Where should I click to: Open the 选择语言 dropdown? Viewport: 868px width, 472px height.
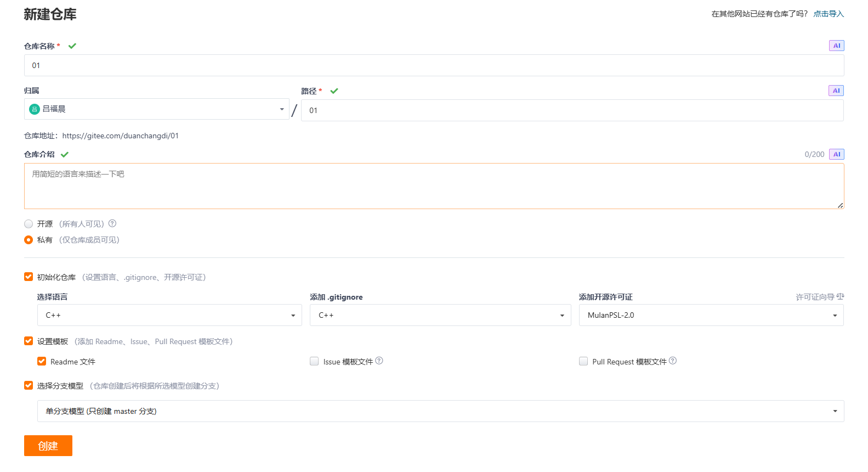169,315
